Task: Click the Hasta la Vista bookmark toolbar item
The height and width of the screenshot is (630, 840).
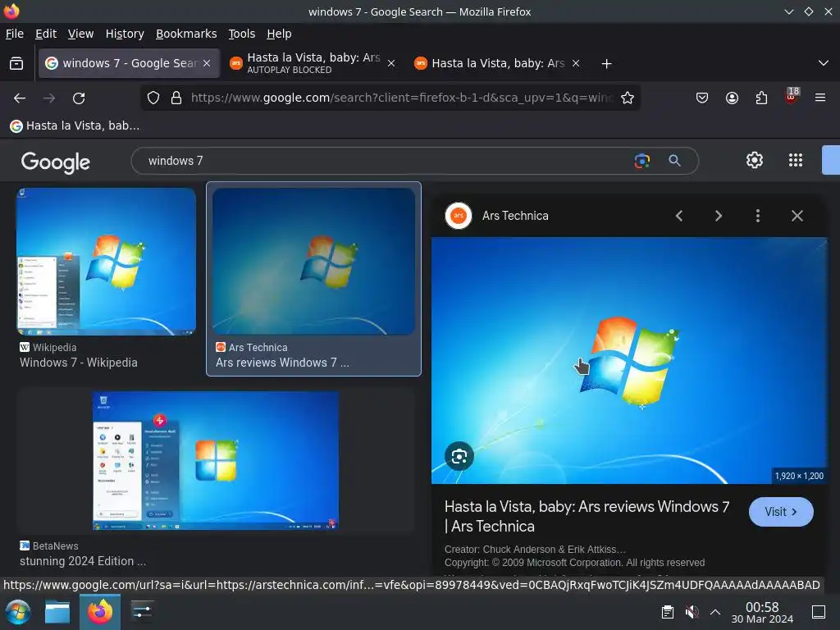Action: click(x=75, y=126)
